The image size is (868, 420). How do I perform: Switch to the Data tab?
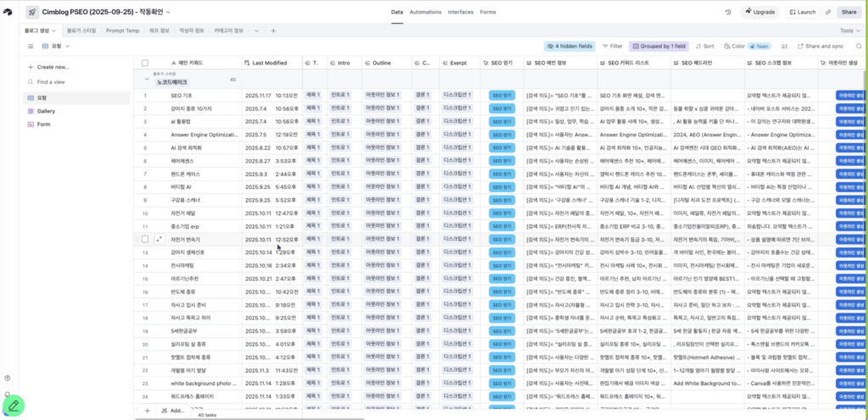coord(397,12)
